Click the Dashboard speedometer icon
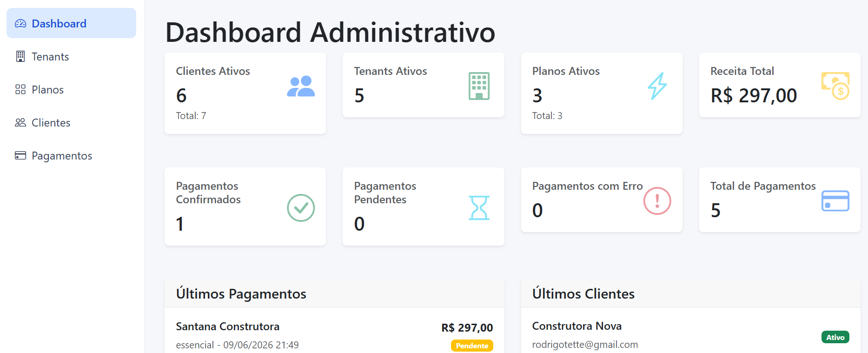Viewport: 868px width, 353px height. [20, 23]
